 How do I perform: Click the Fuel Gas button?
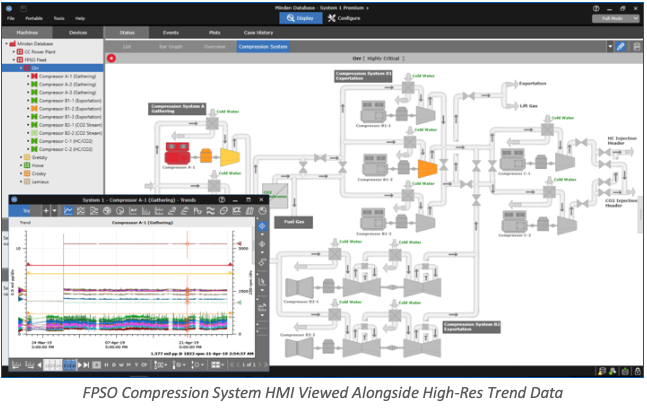coord(293,222)
